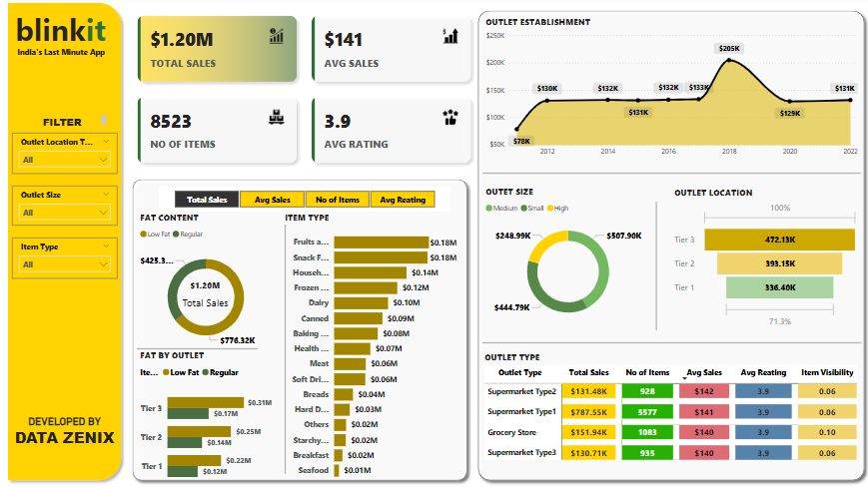Click Regular legend in Fat By Outlet
This screenshot has width=868, height=487.
point(221,372)
